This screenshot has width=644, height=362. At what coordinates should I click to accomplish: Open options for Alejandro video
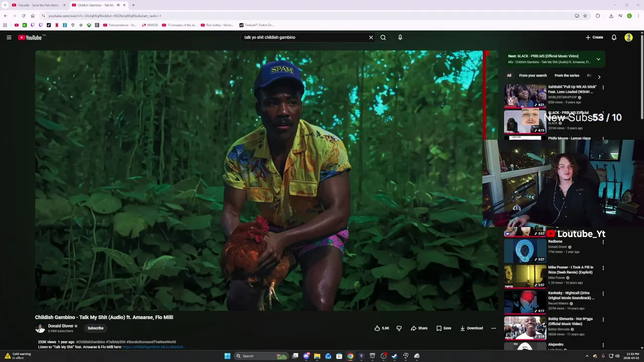[603, 345]
